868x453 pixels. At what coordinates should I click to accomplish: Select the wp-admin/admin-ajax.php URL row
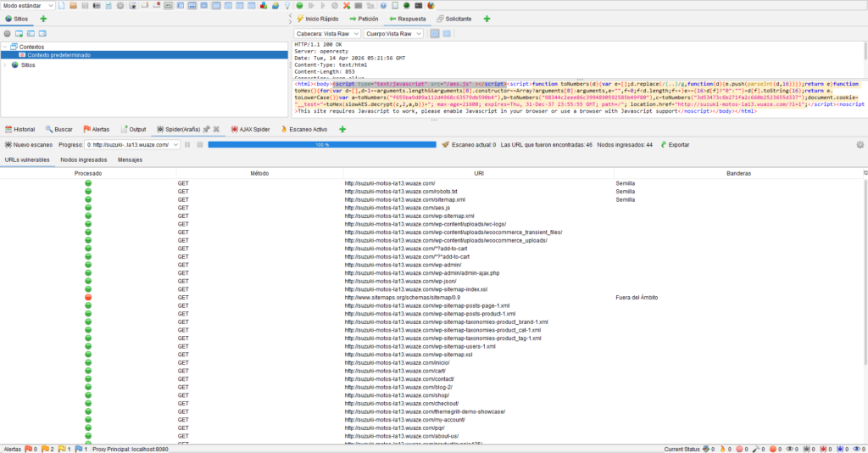pyautogui.click(x=431, y=273)
